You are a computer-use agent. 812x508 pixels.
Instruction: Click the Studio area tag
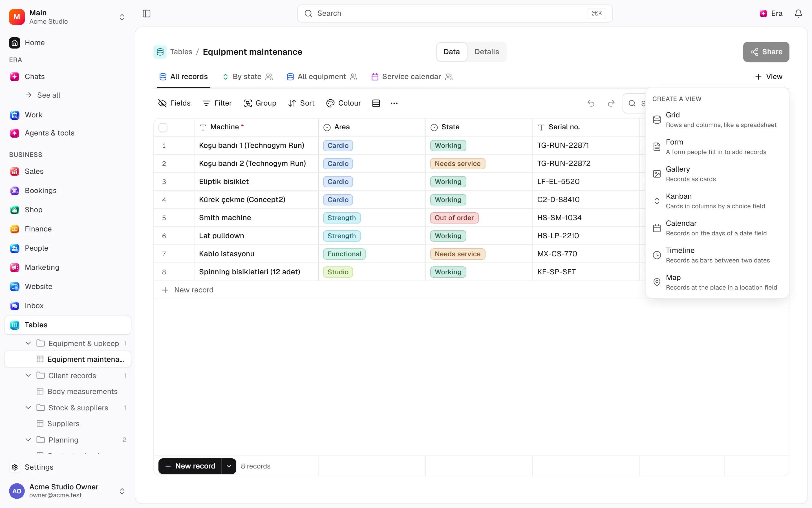click(x=338, y=272)
